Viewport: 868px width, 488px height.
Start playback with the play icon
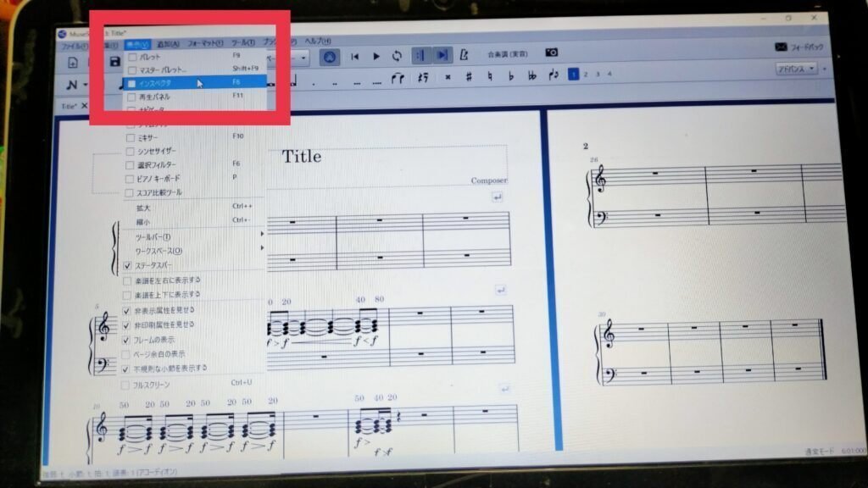click(376, 56)
